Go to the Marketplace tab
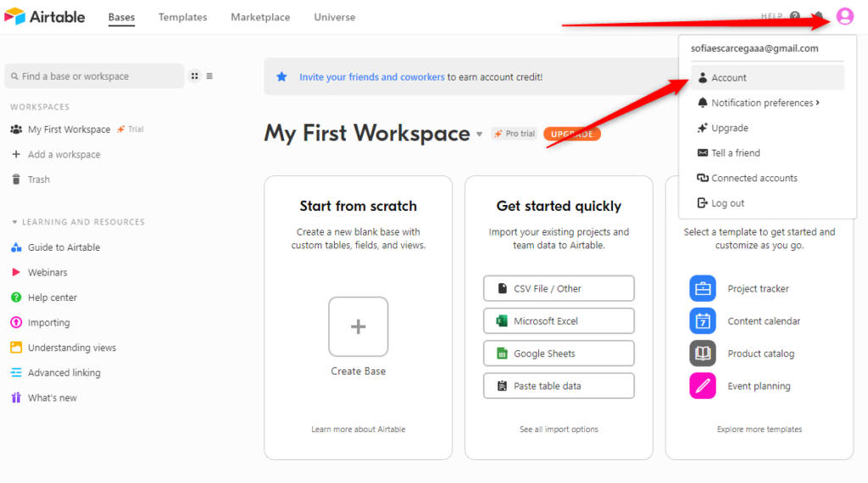The image size is (868, 483). tap(260, 17)
